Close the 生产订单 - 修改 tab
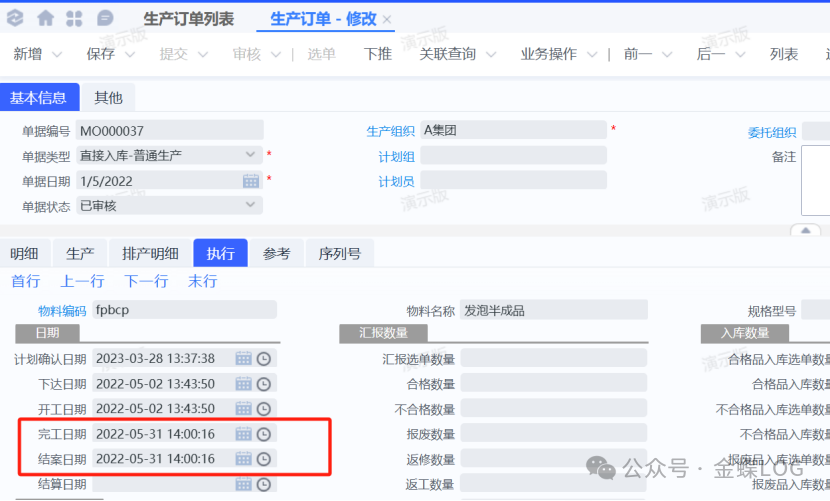This screenshot has height=501, width=830. click(x=387, y=20)
